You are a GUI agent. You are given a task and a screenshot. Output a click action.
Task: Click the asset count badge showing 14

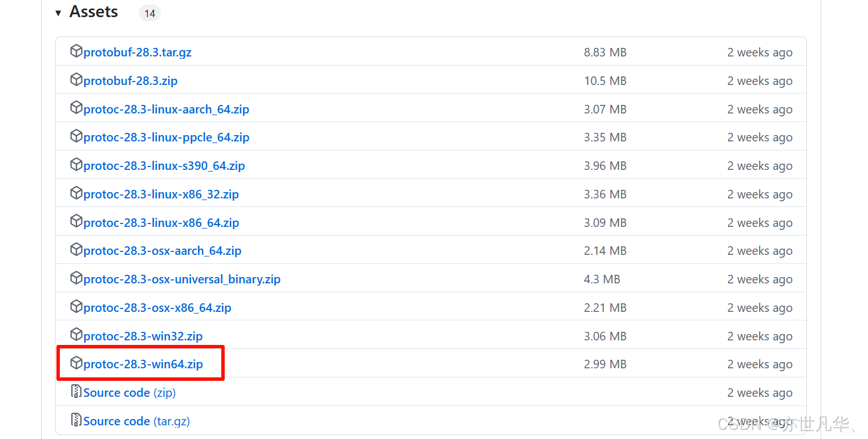coord(149,13)
